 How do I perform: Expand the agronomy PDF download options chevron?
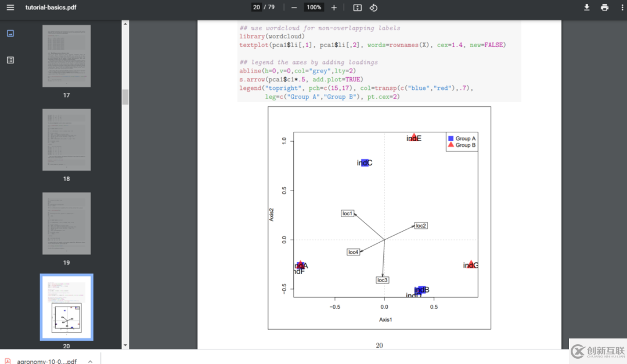[x=91, y=361]
